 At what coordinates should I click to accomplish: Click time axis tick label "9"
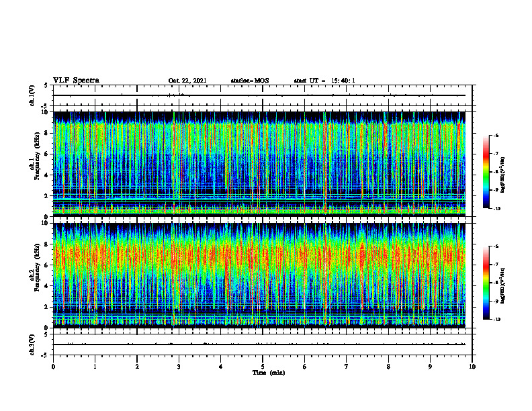[x=430, y=367]
